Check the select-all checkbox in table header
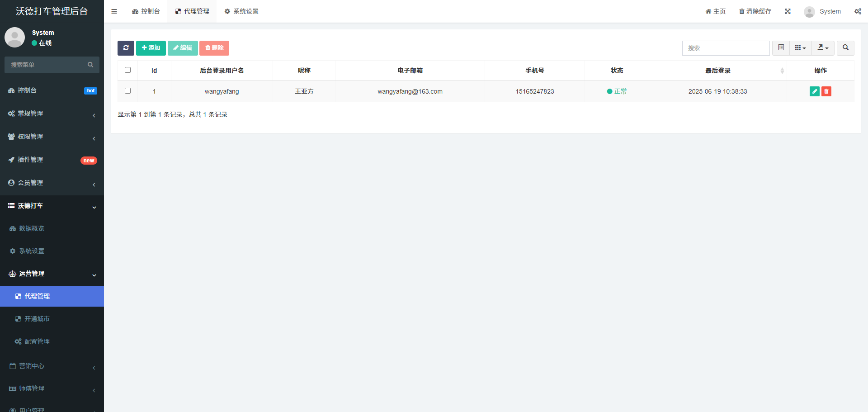The height and width of the screenshot is (412, 868). tap(127, 70)
